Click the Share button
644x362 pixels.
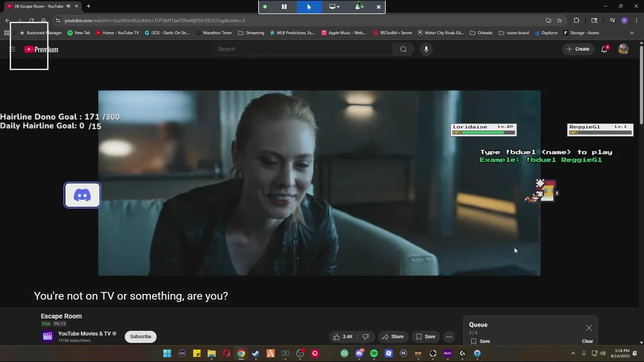[392, 337]
